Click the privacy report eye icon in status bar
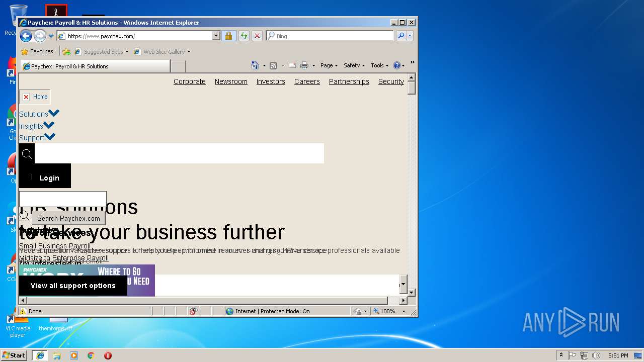The width and height of the screenshot is (644, 362). tap(194, 311)
